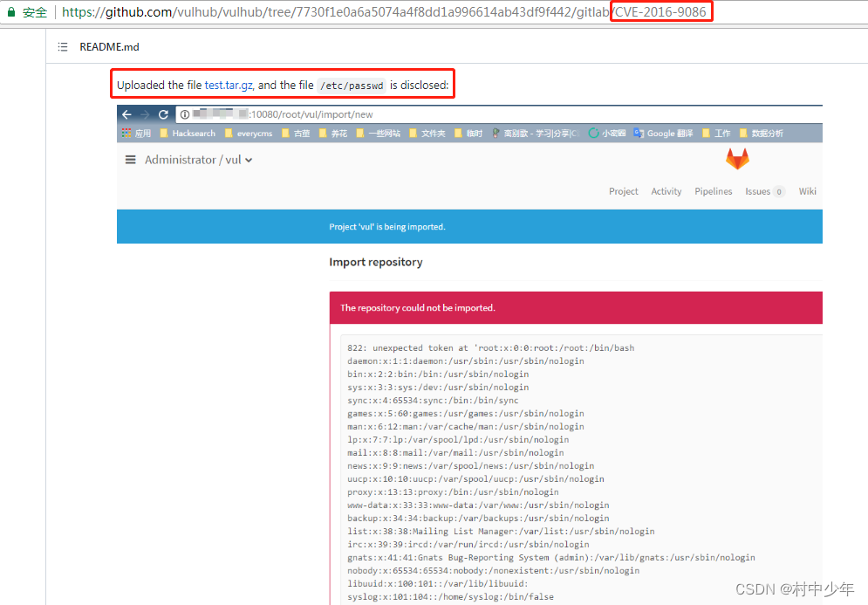
Task: Click the back arrow in embedded browser
Action: pos(126,114)
